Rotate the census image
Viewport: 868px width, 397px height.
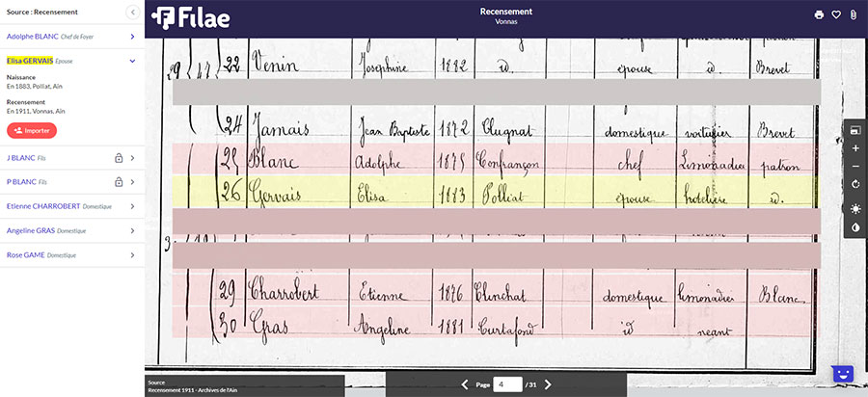[855, 184]
